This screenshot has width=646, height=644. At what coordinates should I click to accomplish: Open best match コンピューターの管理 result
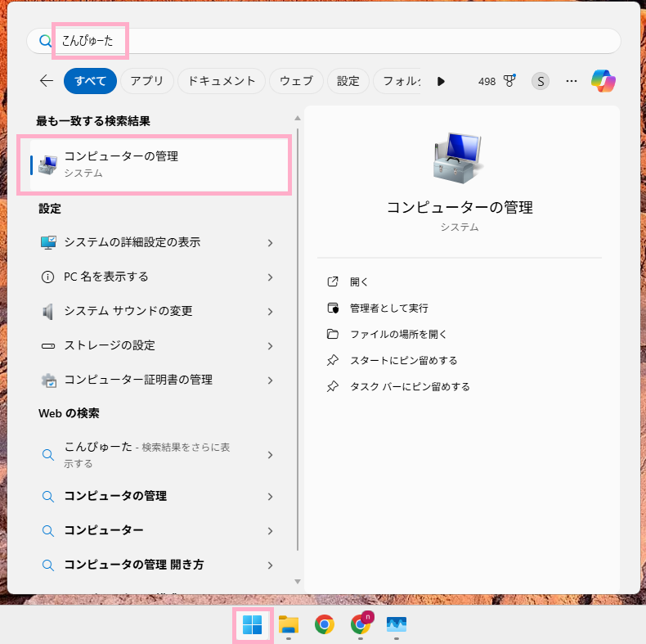coord(159,164)
